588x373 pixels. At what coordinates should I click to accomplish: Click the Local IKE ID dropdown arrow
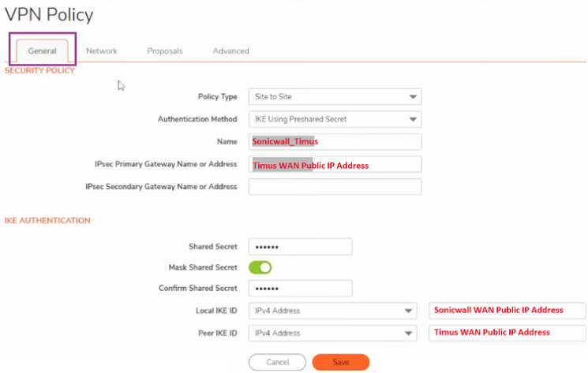click(x=408, y=311)
